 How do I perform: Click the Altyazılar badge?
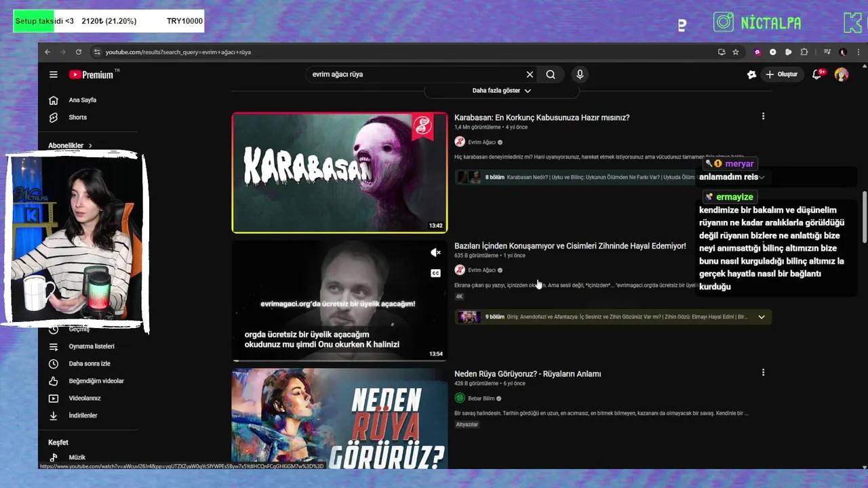point(467,424)
